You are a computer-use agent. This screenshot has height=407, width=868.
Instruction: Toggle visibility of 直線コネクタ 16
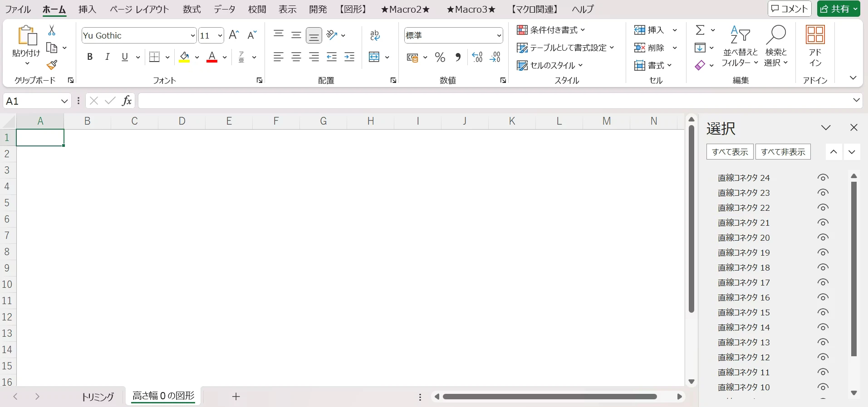(x=823, y=297)
